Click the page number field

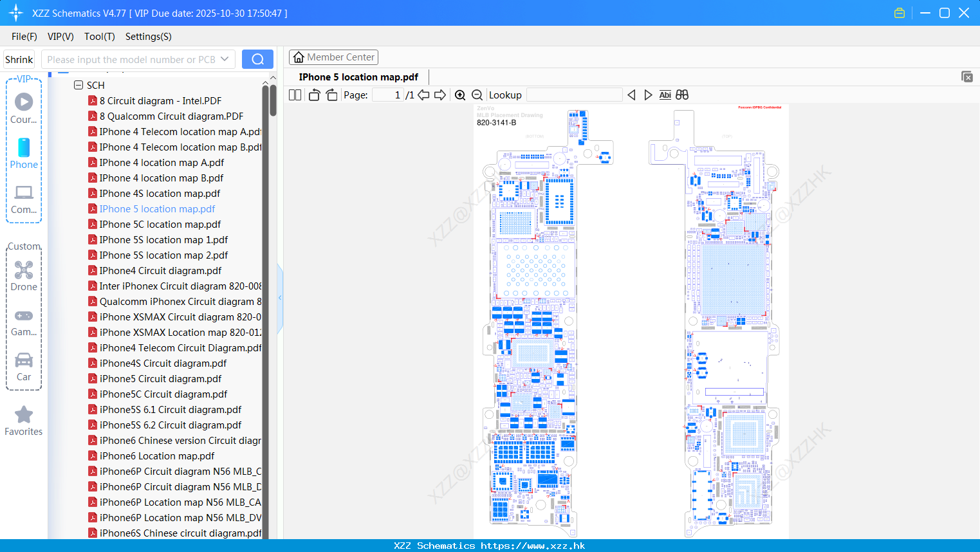coord(387,95)
